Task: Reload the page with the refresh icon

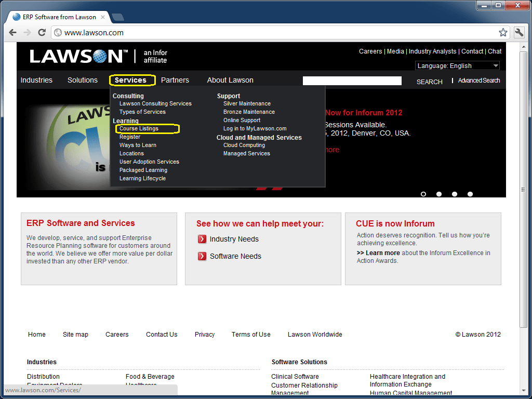Action: coord(42,32)
